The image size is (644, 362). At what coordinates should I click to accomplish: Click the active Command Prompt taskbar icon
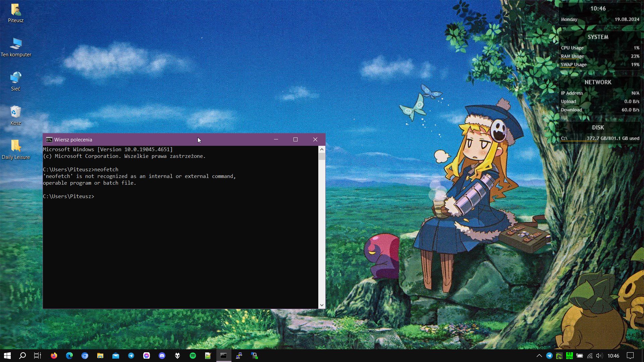click(223, 356)
